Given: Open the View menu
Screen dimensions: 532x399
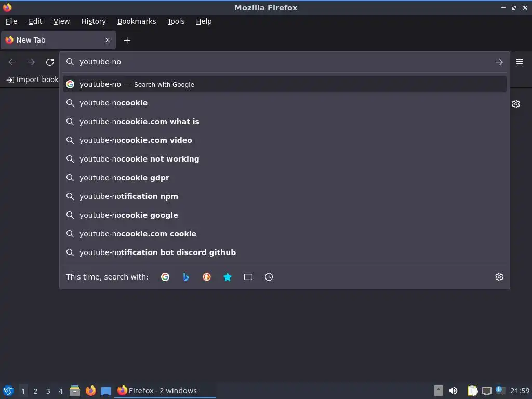Looking at the screenshot, I should click(x=61, y=21).
